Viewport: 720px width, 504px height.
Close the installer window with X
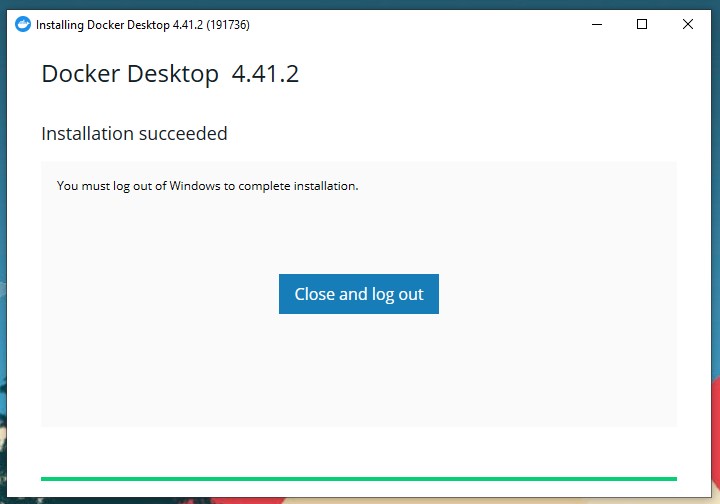[x=687, y=24]
